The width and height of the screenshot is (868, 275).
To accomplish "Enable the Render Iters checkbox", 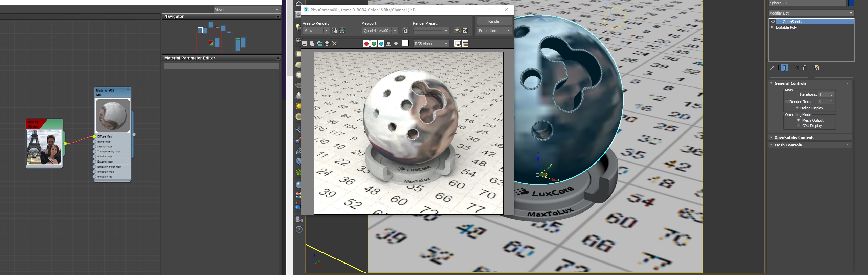I will [787, 102].
